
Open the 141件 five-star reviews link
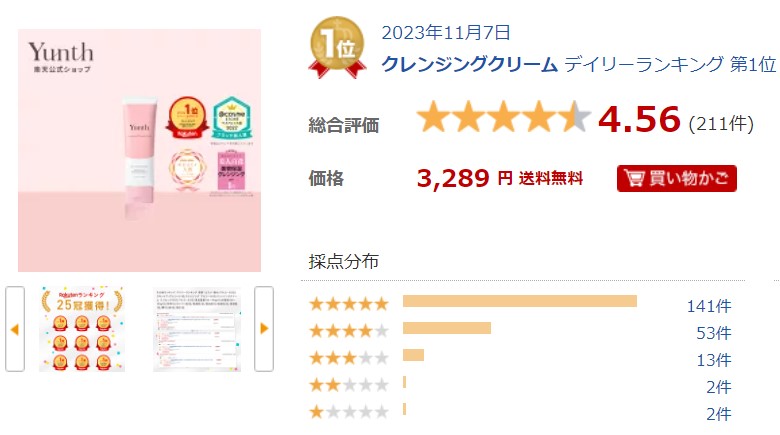pyautogui.click(x=708, y=305)
